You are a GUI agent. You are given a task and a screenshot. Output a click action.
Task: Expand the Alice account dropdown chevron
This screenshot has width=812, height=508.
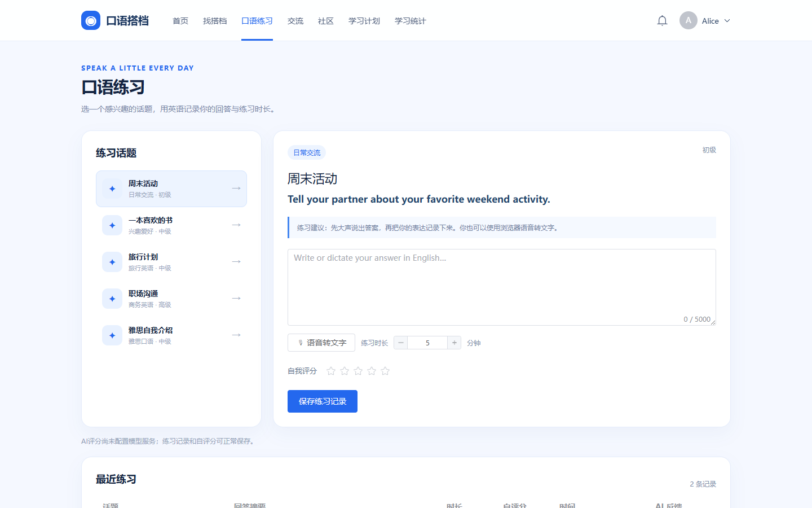pyautogui.click(x=727, y=21)
